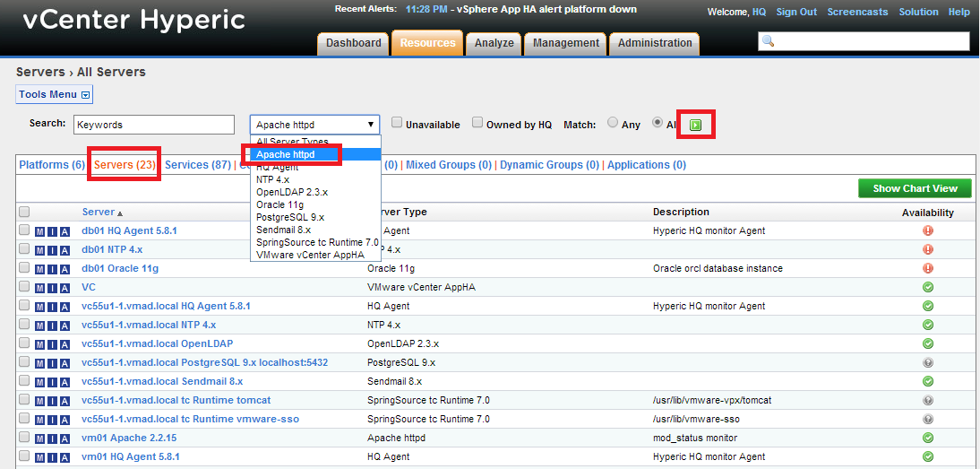980x469 pixels.
Task: Click gray availability icon for tc Runtime tomcat
Action: click(927, 400)
